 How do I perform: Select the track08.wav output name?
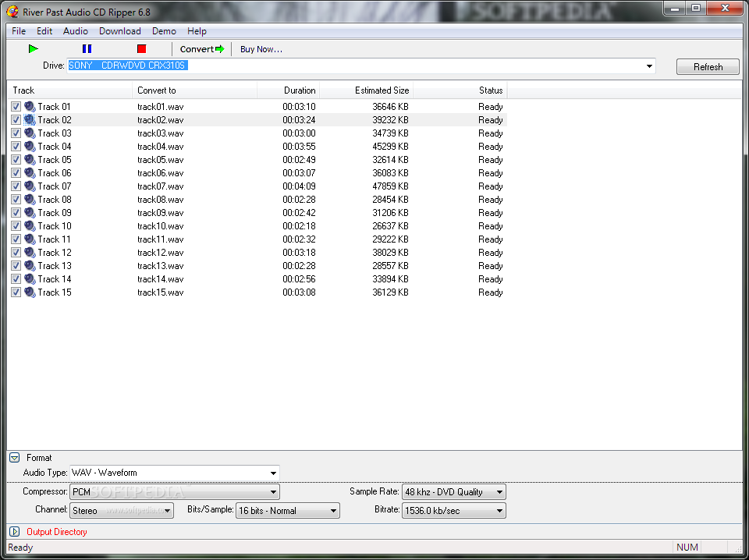pos(161,200)
